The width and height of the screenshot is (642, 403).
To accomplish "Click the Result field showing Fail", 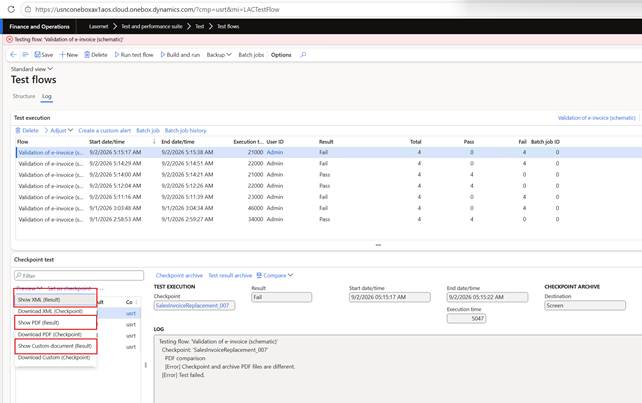I will tap(281, 297).
